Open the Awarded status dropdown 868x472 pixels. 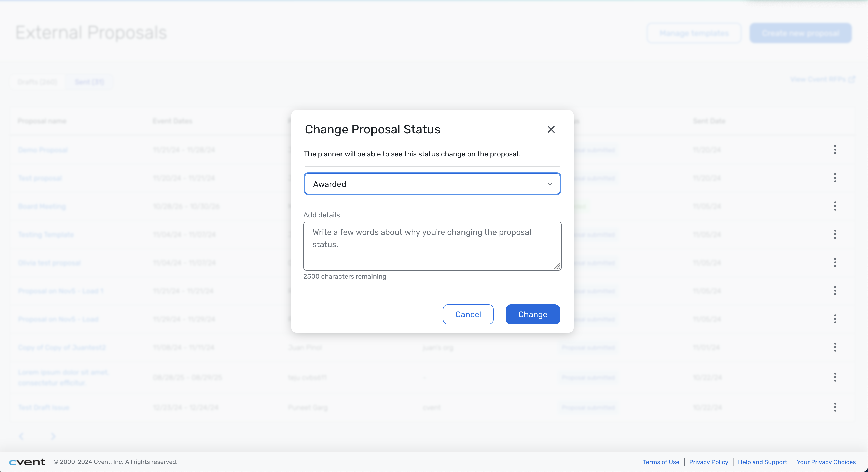point(432,184)
